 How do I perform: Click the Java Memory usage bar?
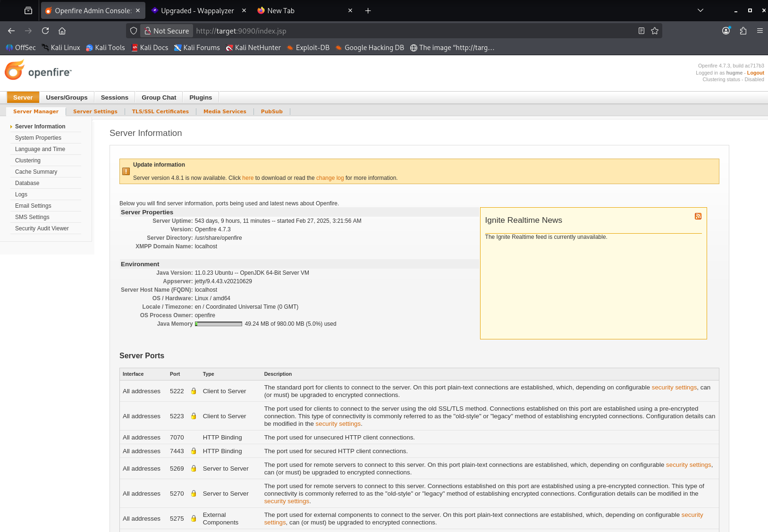pos(219,324)
